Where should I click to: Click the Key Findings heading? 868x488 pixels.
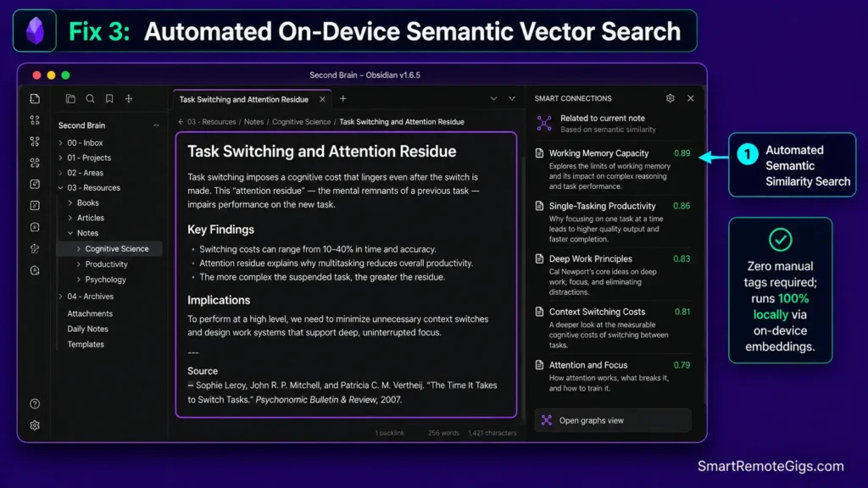[221, 230]
